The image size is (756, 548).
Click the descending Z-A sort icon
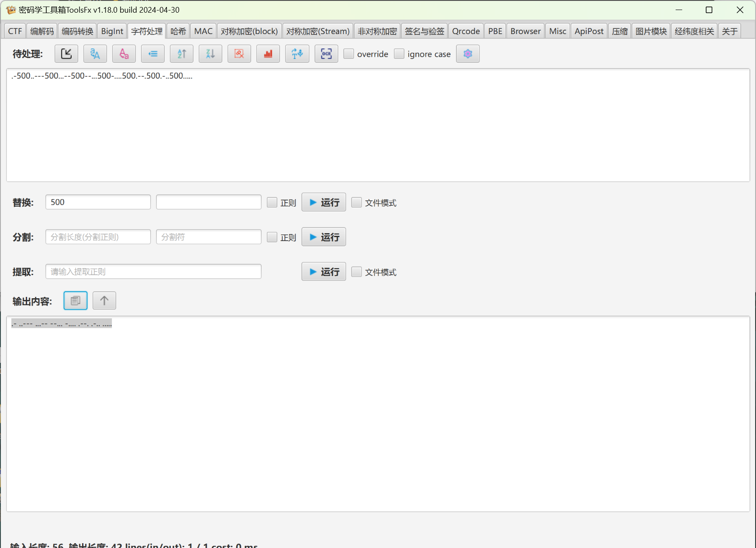coord(211,54)
